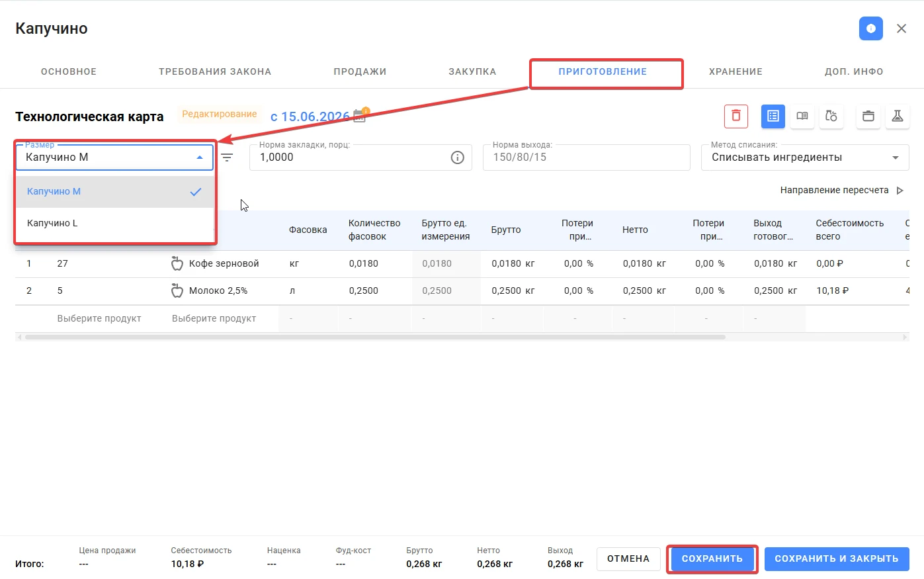924x579 pixels.
Task: Click the red trash delete icon
Action: coord(736,116)
